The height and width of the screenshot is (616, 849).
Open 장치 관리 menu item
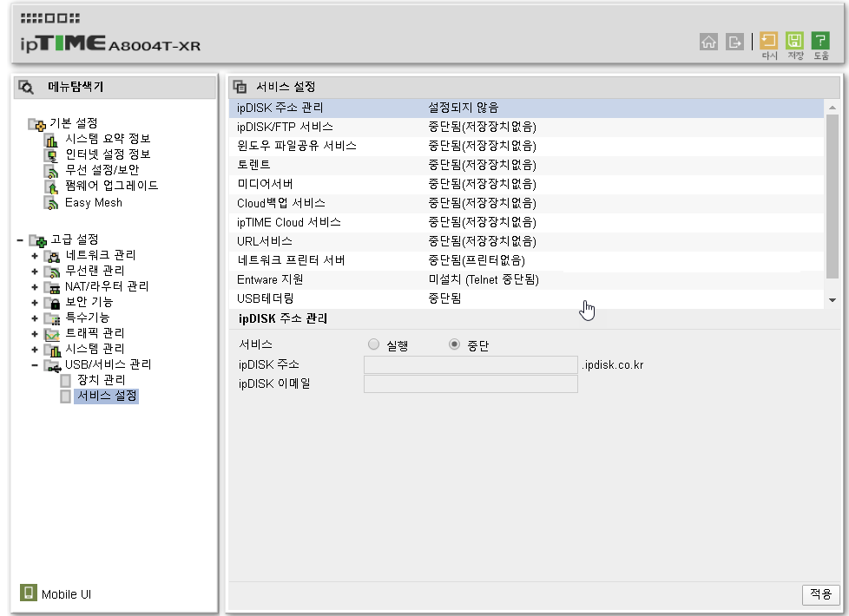[x=101, y=380]
